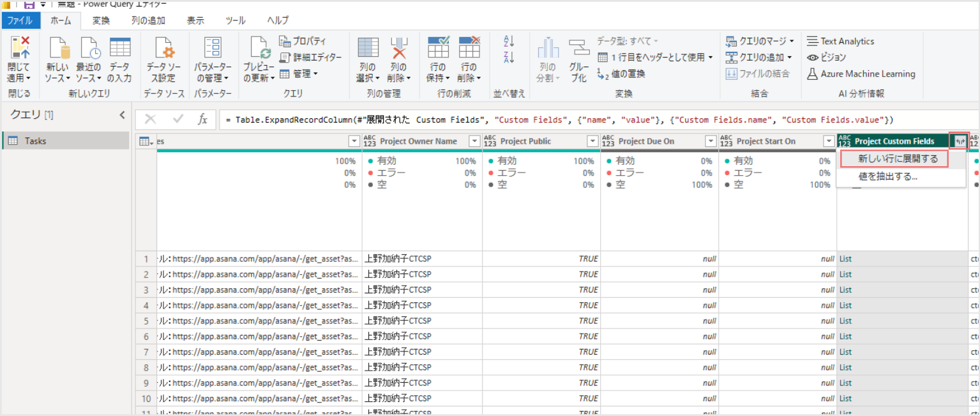Switch to the ツール (Tools) tab

coord(236,20)
